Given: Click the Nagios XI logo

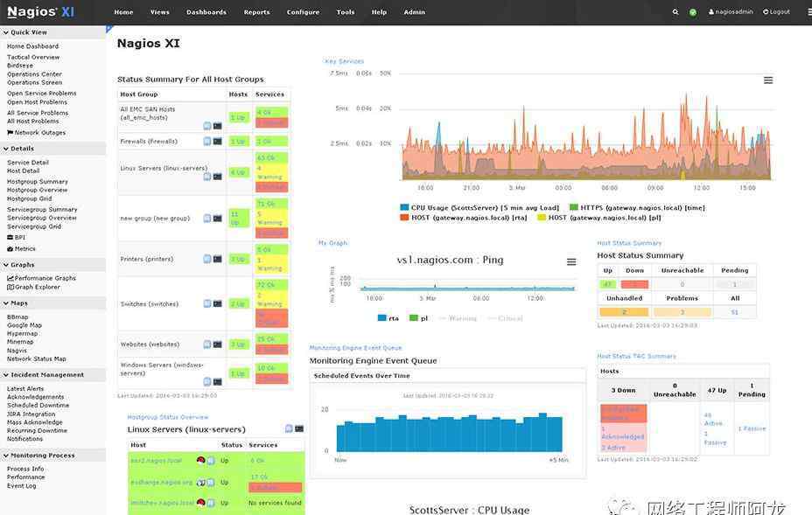Looking at the screenshot, I should 40,12.
